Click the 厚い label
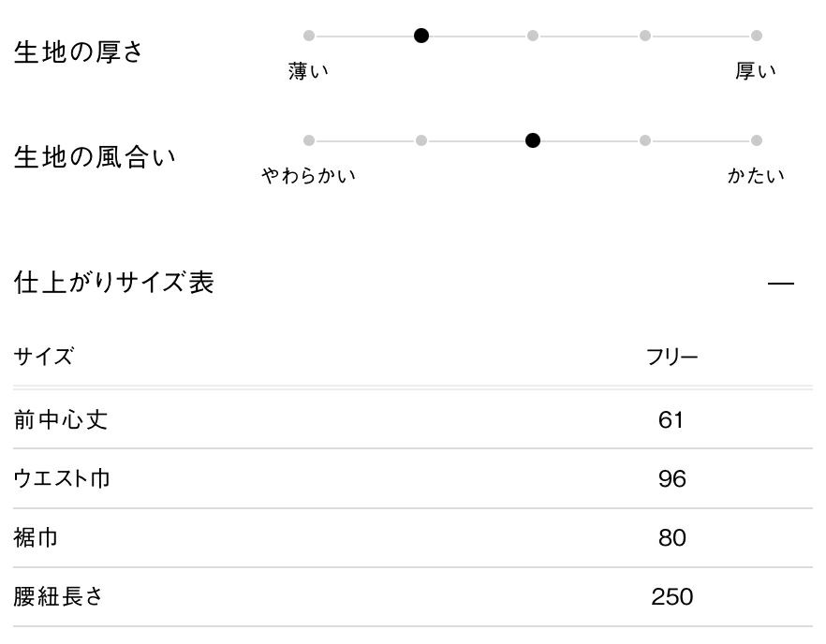The height and width of the screenshot is (644, 826). tap(756, 71)
